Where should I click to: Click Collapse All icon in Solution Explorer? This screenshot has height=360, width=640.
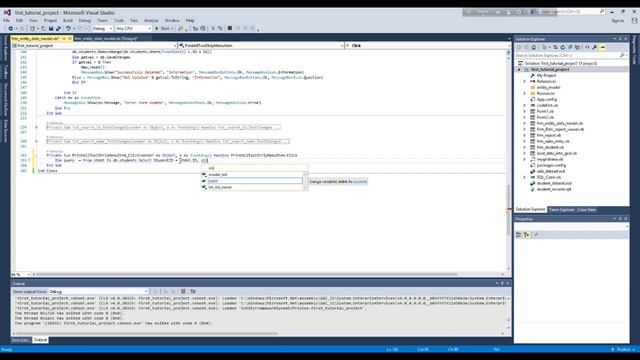(x=570, y=47)
